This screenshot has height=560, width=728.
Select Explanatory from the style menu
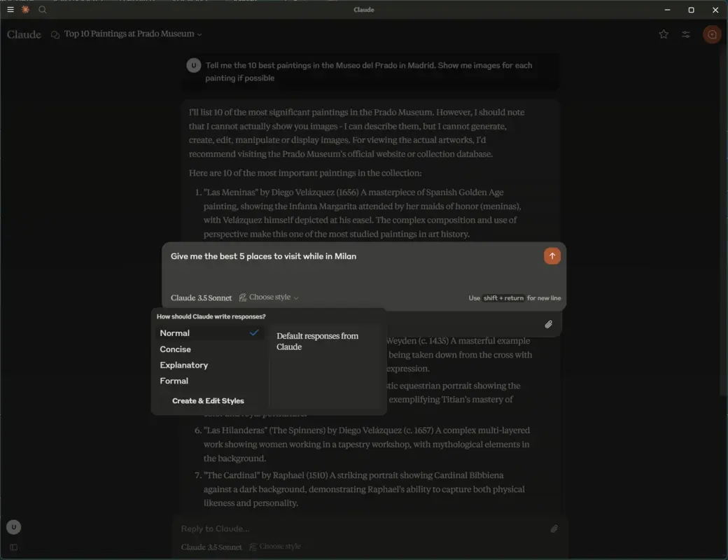point(183,365)
